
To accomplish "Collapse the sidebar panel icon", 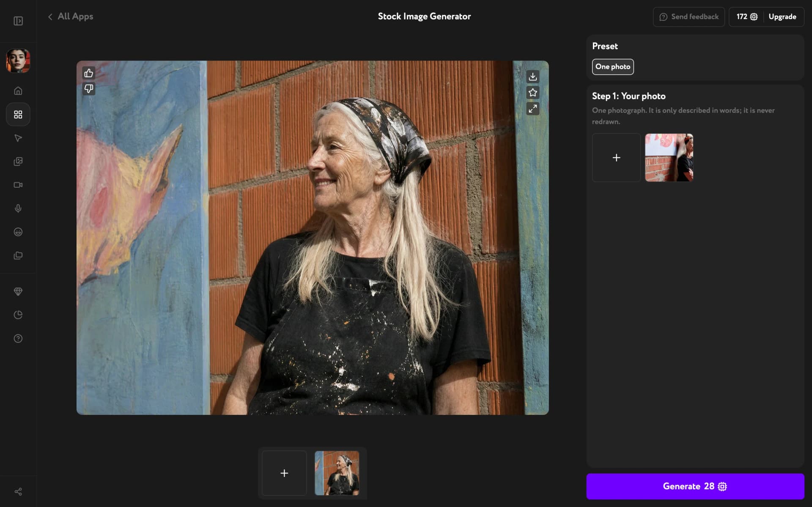I will pyautogui.click(x=18, y=21).
